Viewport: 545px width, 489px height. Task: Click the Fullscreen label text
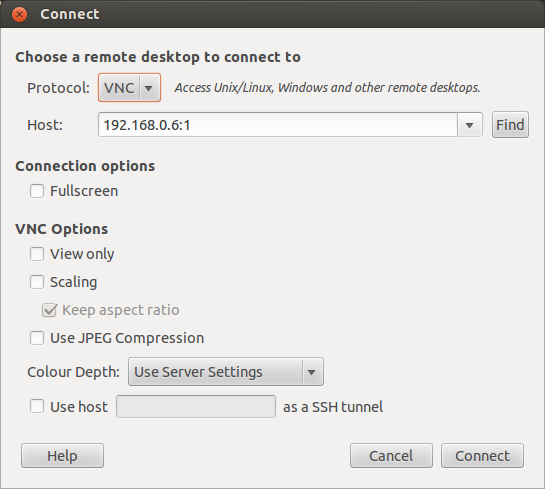84,191
